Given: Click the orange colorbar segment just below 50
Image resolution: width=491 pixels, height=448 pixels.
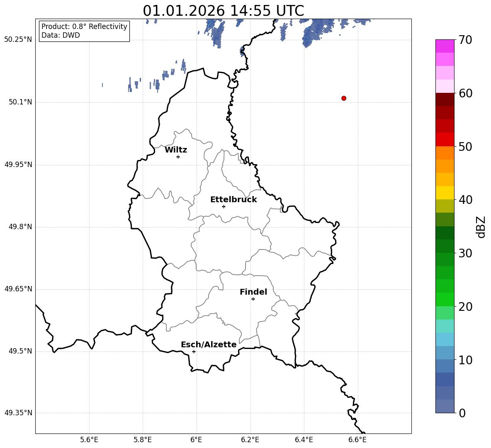Looking at the screenshot, I should [x=445, y=153].
